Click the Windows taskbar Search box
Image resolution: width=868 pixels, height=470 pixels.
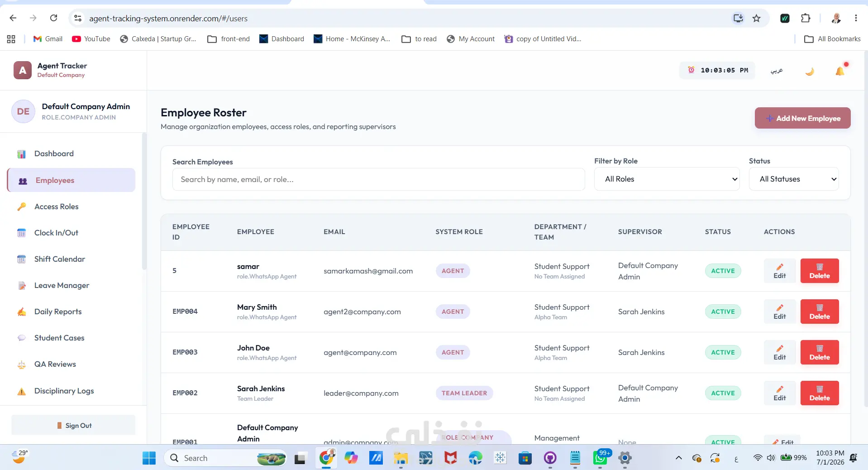point(225,458)
